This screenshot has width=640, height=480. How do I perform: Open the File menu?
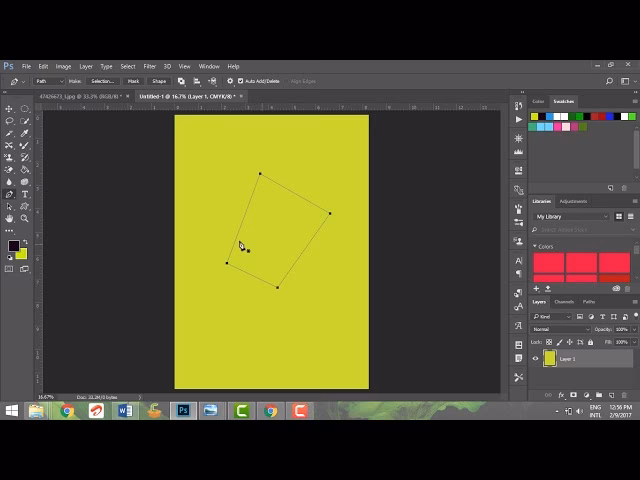[26, 67]
